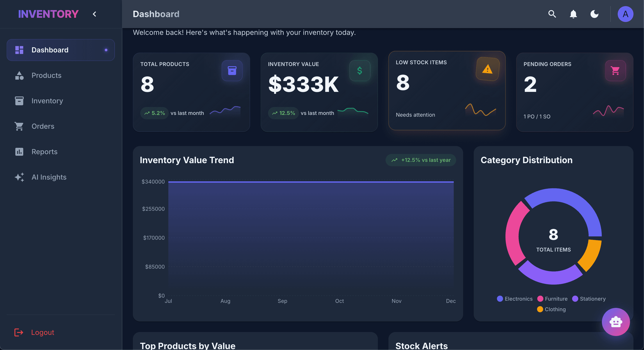Select the Orders cart icon in sidebar

click(x=19, y=126)
